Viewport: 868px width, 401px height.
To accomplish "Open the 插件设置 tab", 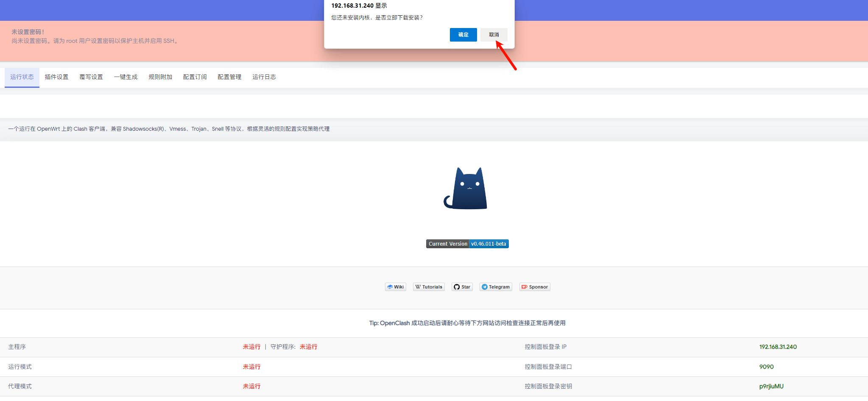I will (56, 77).
